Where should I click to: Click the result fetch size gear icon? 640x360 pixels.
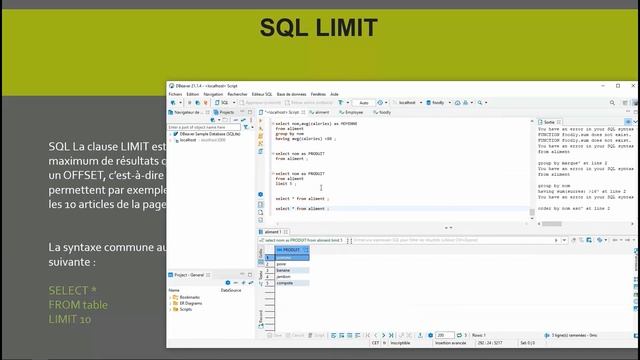(430, 336)
